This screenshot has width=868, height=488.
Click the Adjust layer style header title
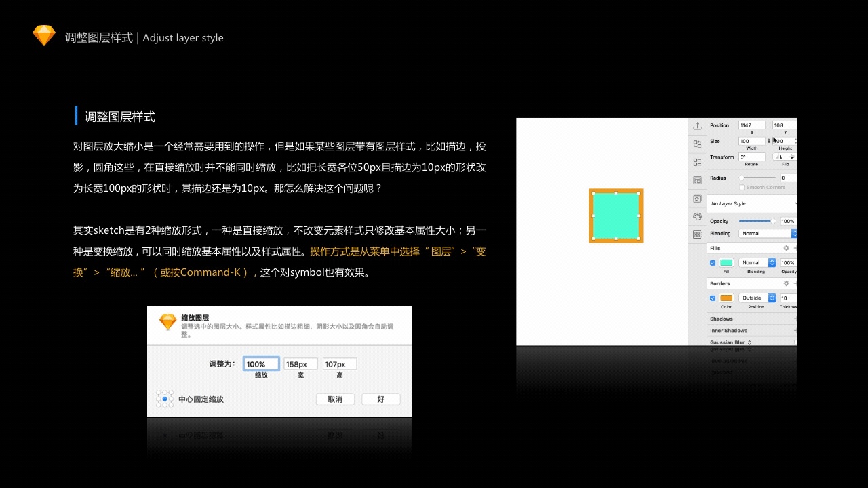pos(183,38)
